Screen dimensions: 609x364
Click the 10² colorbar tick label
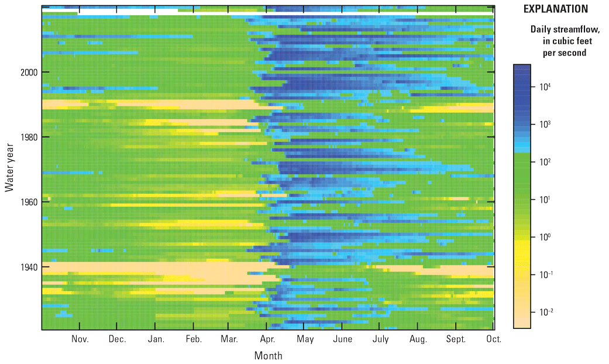point(545,162)
